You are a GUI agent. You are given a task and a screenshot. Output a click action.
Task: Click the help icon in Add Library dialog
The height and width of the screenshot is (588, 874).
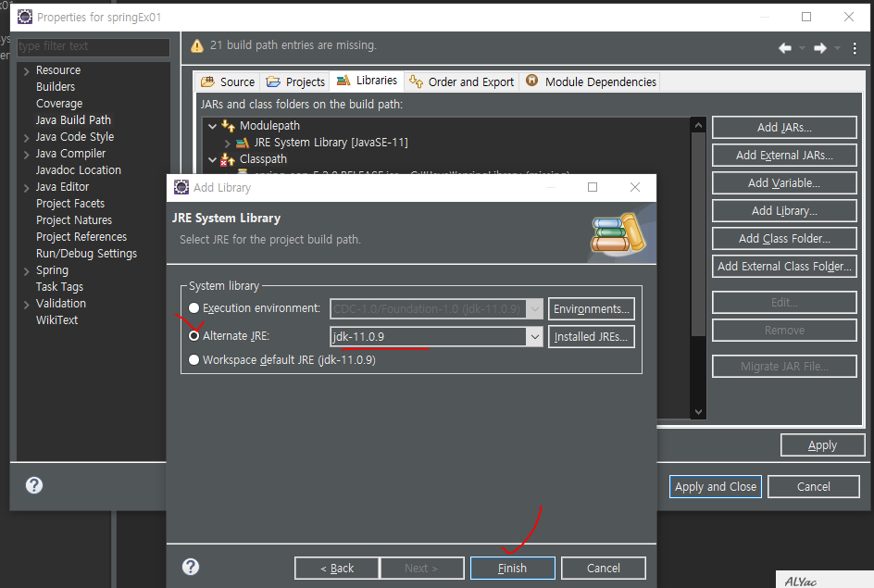pyautogui.click(x=191, y=567)
